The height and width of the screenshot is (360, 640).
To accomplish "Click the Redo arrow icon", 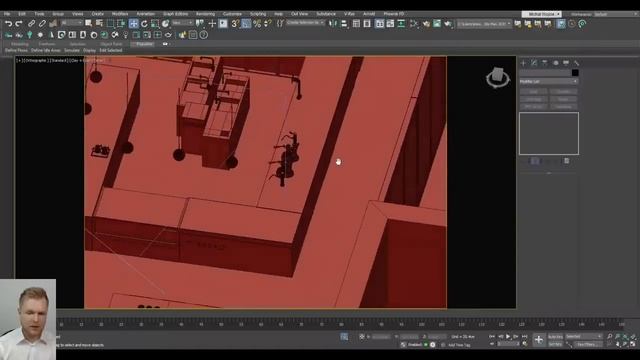I will tap(19, 24).
